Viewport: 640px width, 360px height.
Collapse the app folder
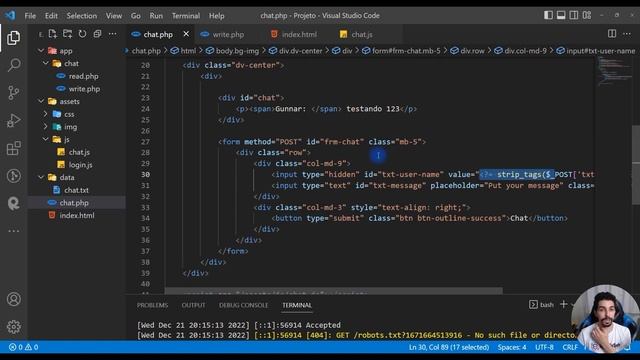click(41, 51)
